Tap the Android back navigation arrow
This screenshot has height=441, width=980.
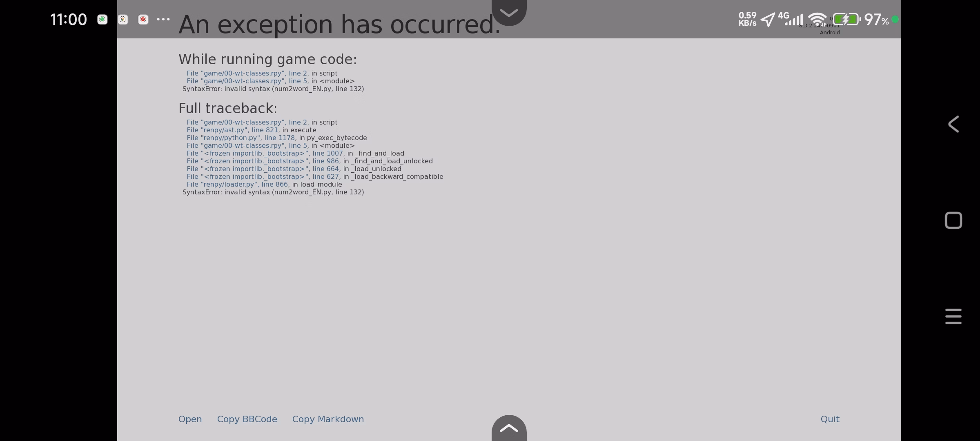[x=953, y=124]
